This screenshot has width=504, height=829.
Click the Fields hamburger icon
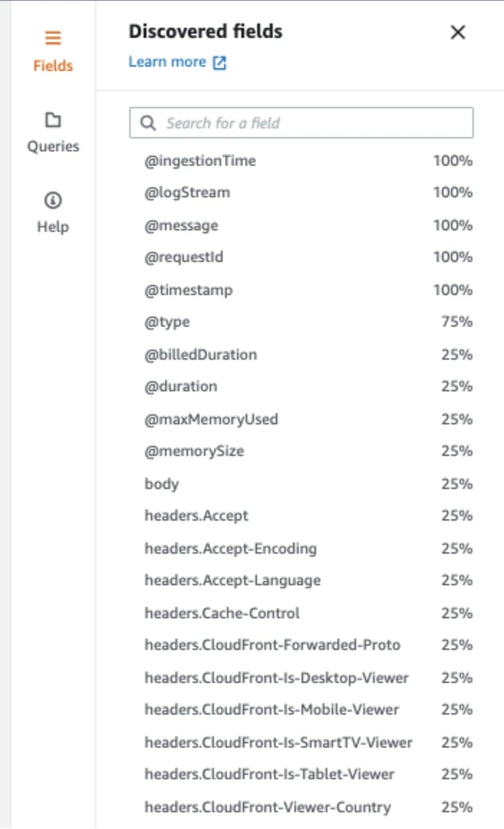(x=53, y=39)
